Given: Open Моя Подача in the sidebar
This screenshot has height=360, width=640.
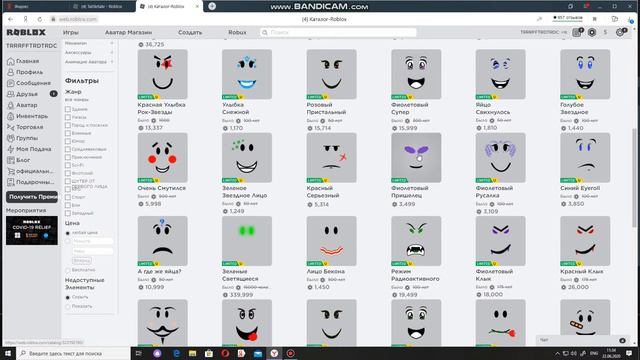Looking at the screenshot, I should 29,149.
